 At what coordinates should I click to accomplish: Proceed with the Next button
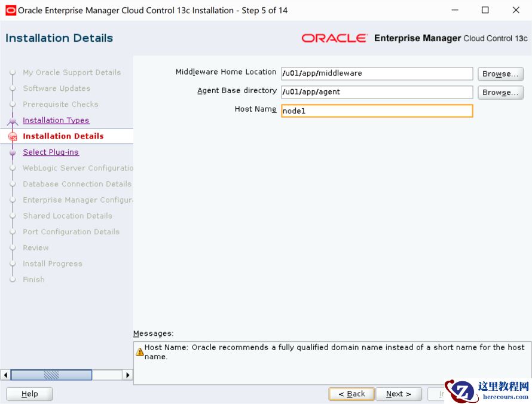pos(399,394)
